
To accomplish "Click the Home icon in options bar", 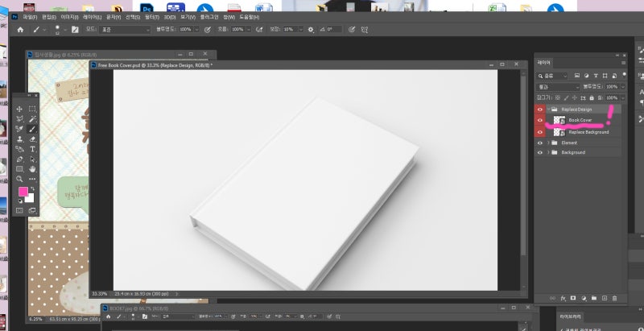I will coord(19,29).
